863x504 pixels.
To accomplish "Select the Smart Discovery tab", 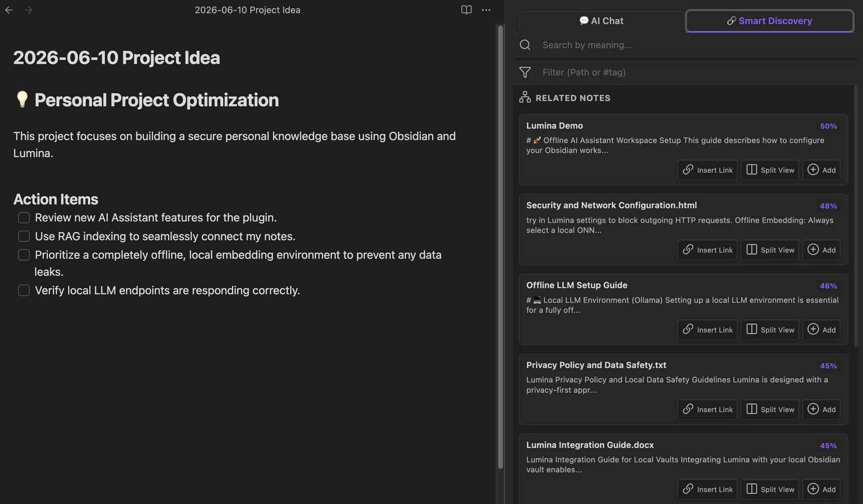I will pos(770,21).
